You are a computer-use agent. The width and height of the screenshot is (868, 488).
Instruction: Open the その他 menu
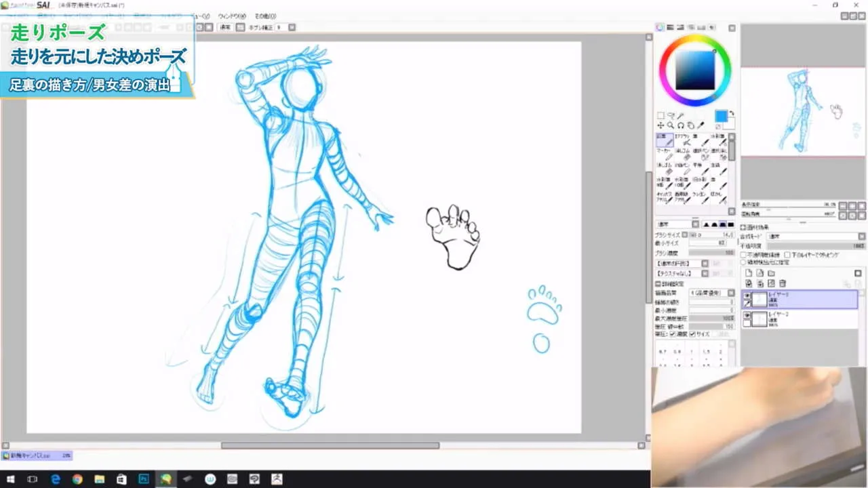pyautogui.click(x=266, y=15)
